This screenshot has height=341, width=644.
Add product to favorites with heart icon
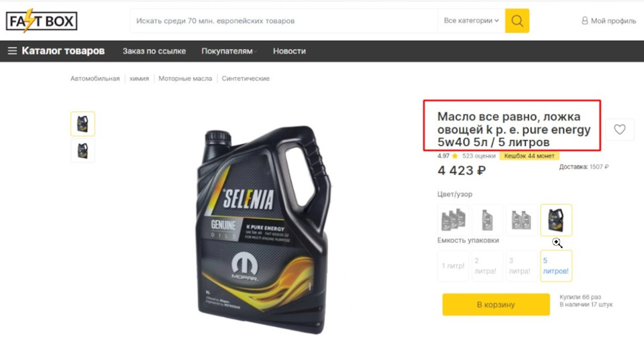[619, 129]
